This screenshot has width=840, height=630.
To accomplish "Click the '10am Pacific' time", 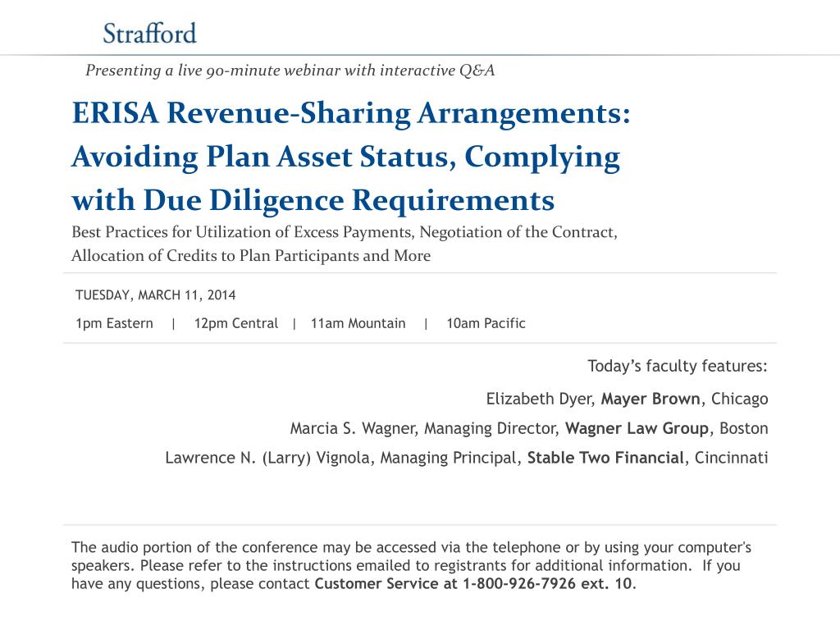I will tap(486, 323).
